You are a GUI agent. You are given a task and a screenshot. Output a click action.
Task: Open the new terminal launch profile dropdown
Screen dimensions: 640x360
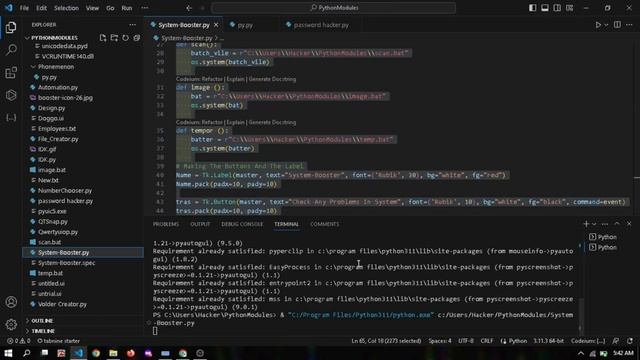(x=594, y=224)
